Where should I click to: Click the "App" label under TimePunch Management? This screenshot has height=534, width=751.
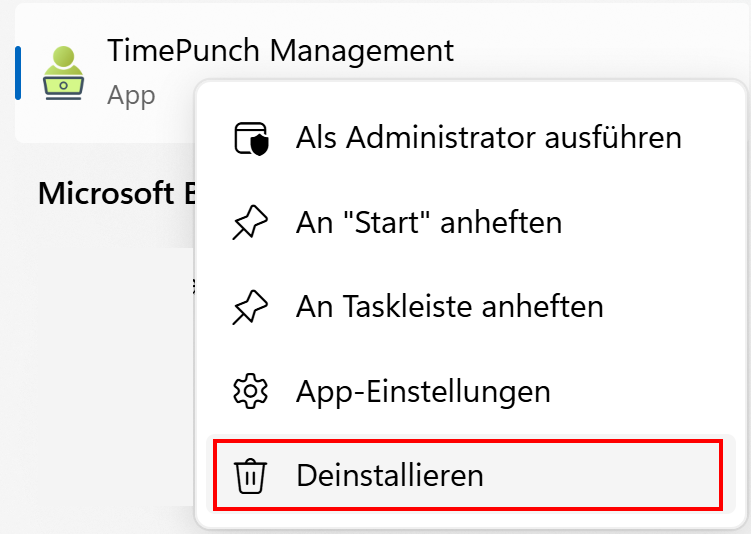pyautogui.click(x=131, y=95)
